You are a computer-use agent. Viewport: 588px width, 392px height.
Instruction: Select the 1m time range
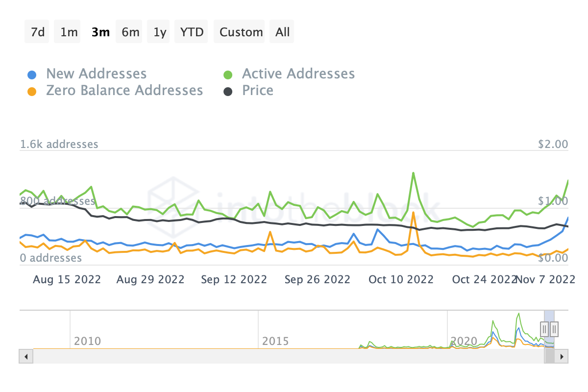pyautogui.click(x=69, y=32)
